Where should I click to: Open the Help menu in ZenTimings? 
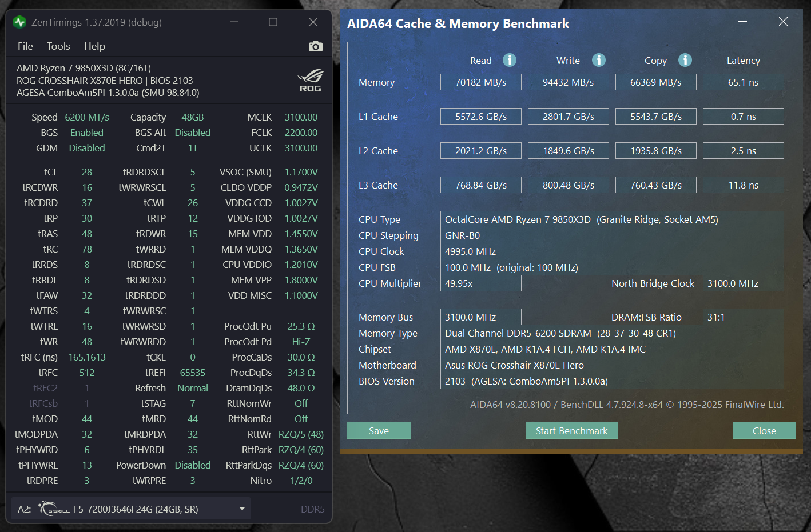click(94, 46)
